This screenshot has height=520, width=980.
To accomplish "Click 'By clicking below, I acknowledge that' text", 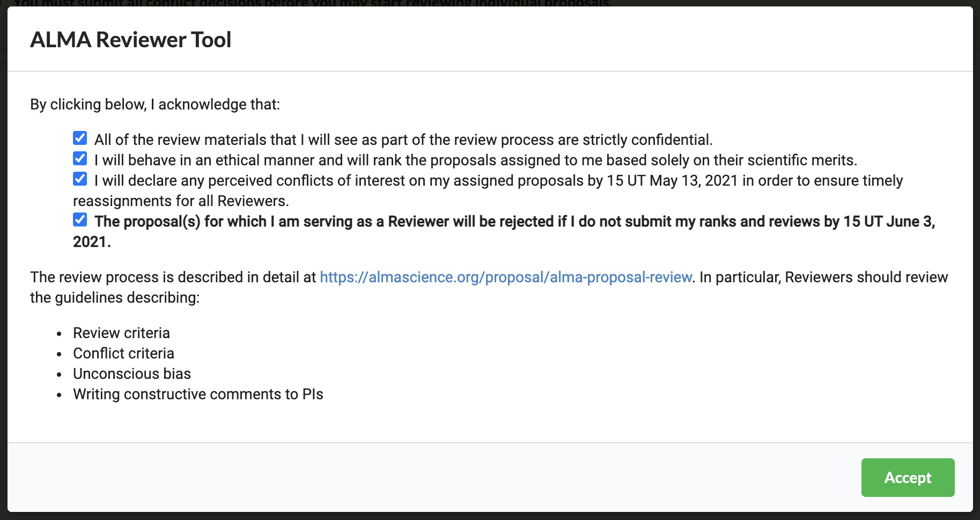I will (x=155, y=104).
